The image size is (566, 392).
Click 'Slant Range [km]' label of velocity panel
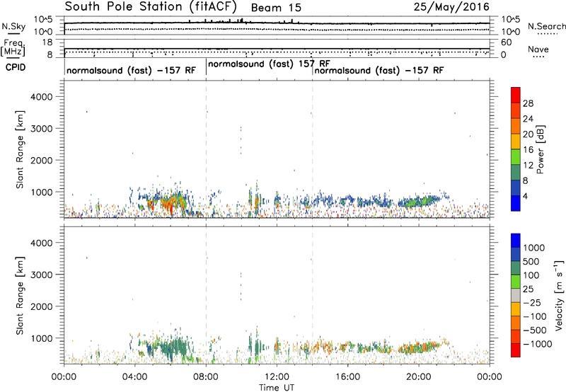(x=20, y=295)
